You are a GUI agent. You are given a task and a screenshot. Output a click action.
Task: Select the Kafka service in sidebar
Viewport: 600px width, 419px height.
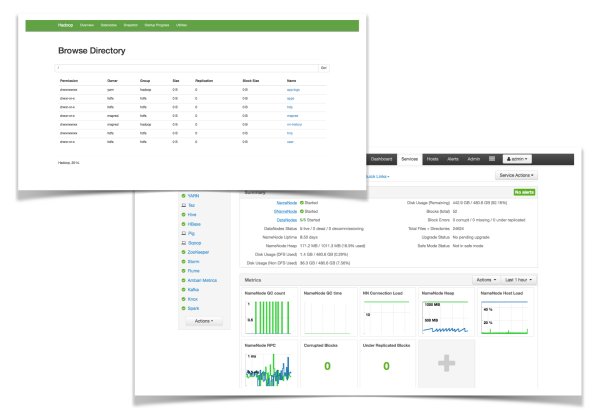click(x=193, y=290)
